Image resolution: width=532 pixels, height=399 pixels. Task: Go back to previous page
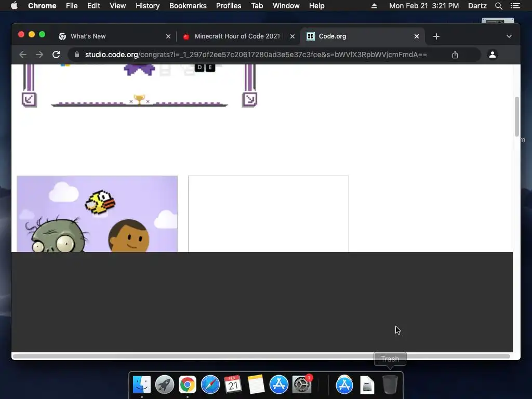[23, 55]
